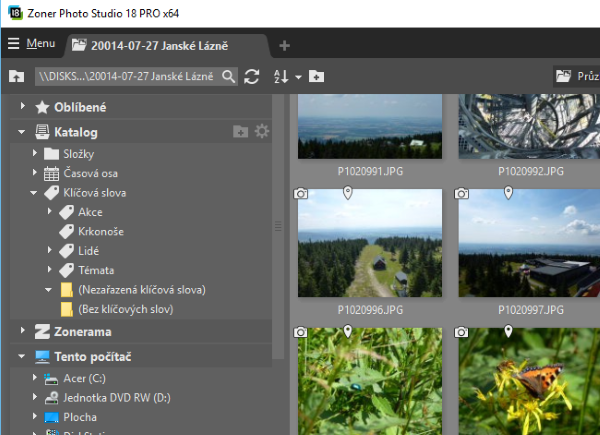Click GPS pin icon on P1020996.JPG

[347, 192]
